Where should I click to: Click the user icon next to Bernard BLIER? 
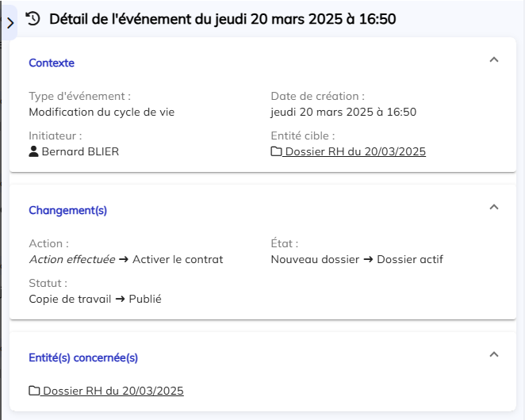[34, 151]
